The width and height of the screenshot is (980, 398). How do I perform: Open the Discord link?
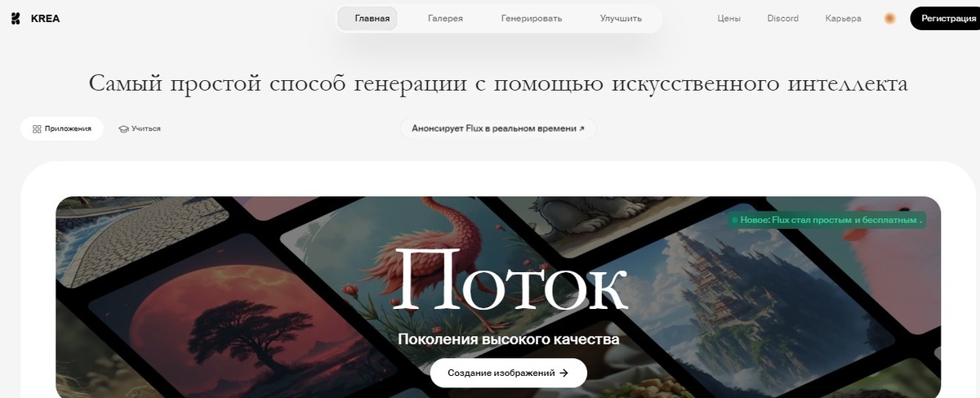[x=783, y=18]
